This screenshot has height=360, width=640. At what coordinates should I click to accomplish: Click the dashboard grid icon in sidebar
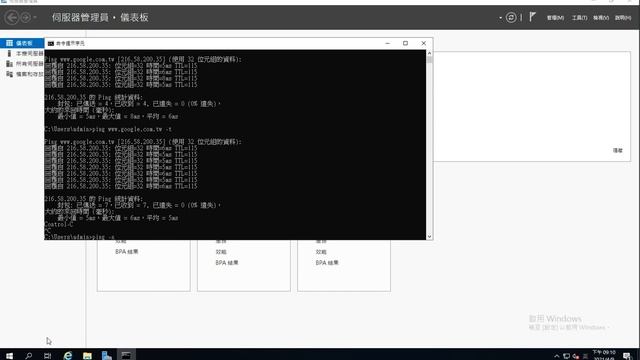coord(9,43)
